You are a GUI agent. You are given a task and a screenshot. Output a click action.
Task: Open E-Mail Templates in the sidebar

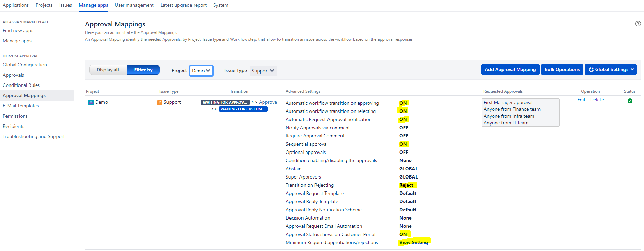pos(21,106)
